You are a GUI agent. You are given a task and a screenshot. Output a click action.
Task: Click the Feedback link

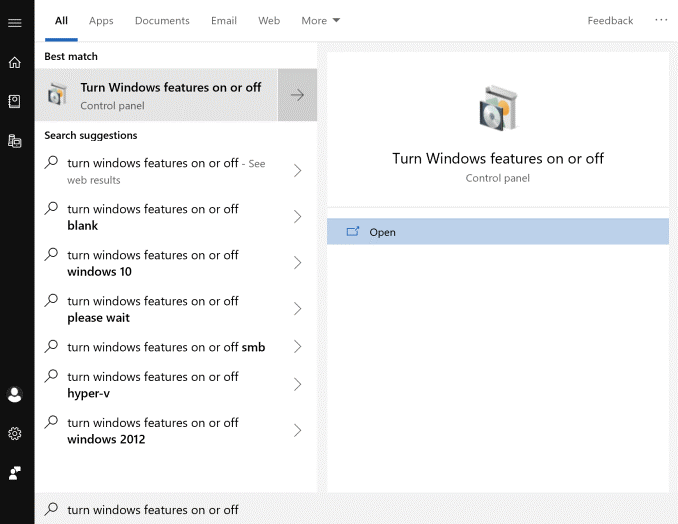[x=610, y=20]
